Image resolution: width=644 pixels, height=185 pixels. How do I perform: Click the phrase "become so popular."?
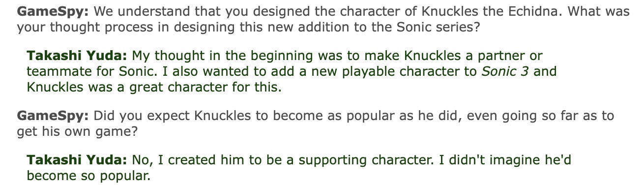click(x=88, y=176)
